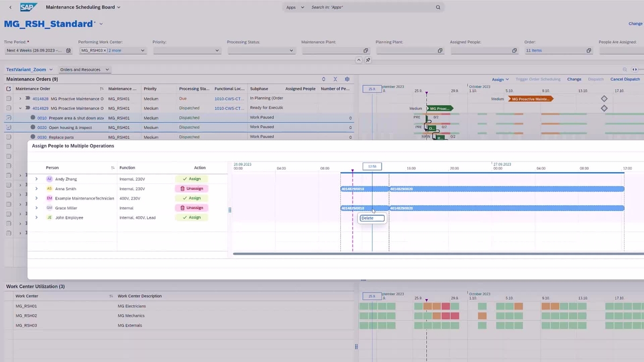The height and width of the screenshot is (362, 644).
Task: Expand Grace Miller's row in the dialog
Action: 36,208
